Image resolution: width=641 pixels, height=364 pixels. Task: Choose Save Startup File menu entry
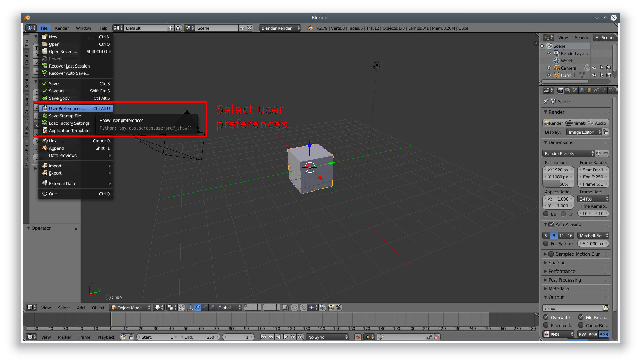tap(76, 116)
